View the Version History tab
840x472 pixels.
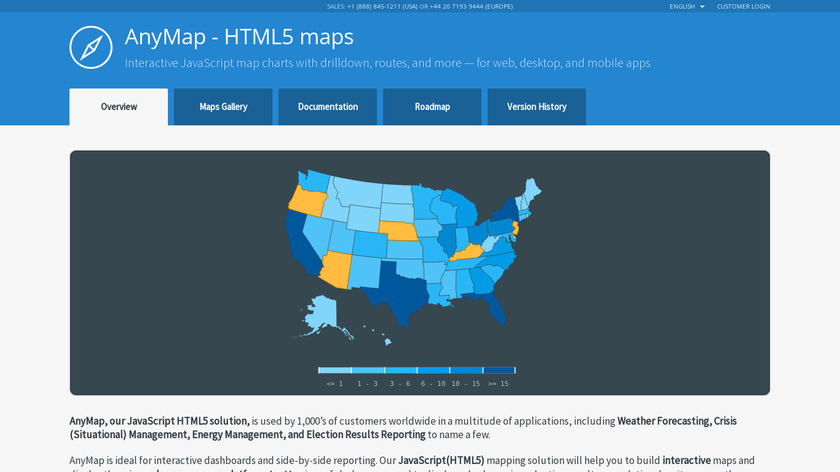tap(536, 107)
